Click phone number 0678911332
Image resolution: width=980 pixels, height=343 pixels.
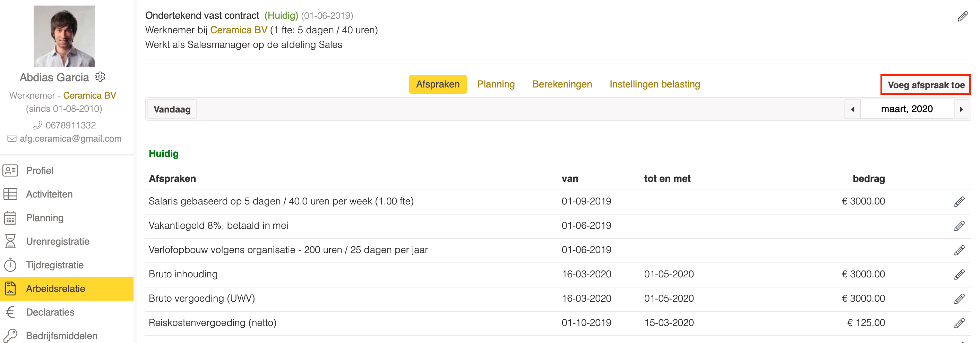[x=71, y=125]
